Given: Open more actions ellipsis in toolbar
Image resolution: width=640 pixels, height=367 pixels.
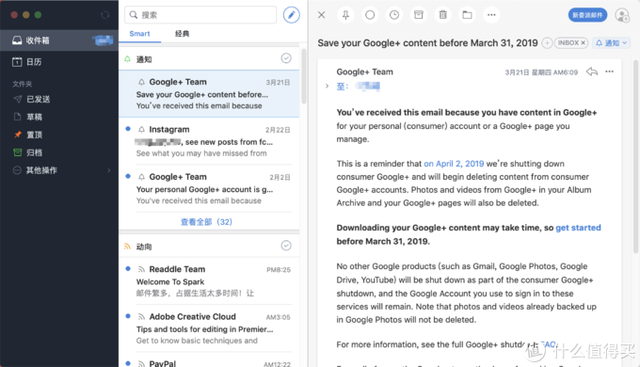Looking at the screenshot, I should pos(491,15).
